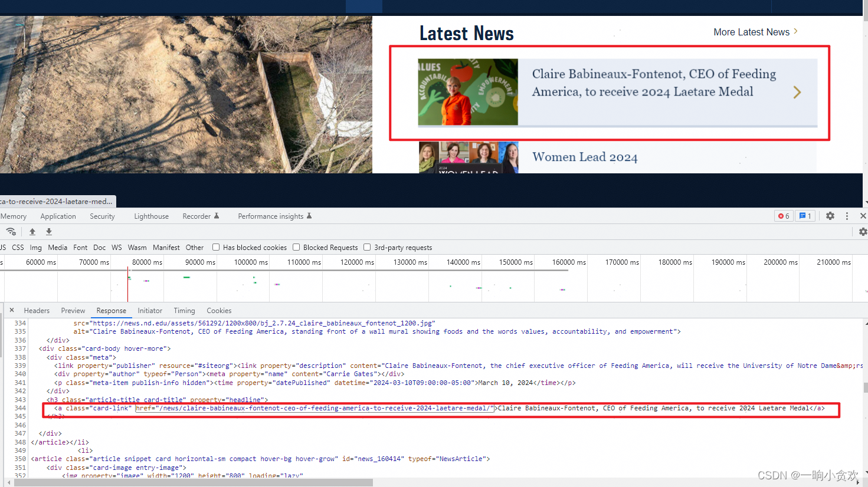Select the Response tab

click(x=112, y=311)
